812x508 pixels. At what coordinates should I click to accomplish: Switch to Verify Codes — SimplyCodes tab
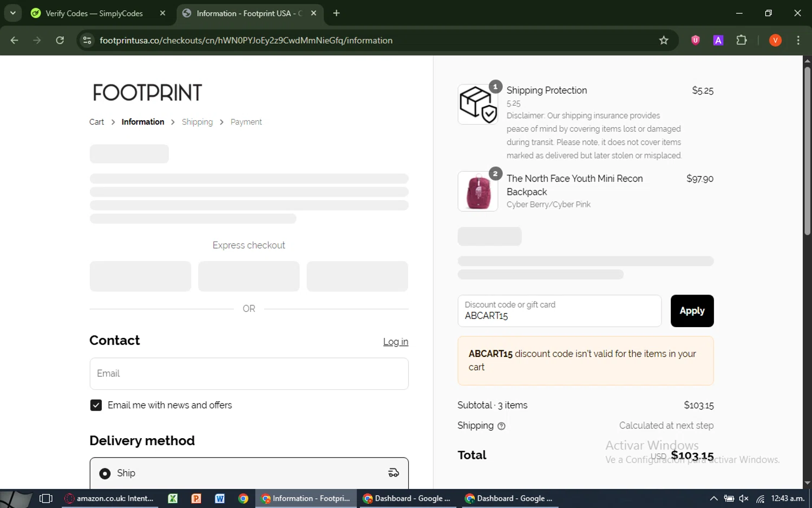94,14
